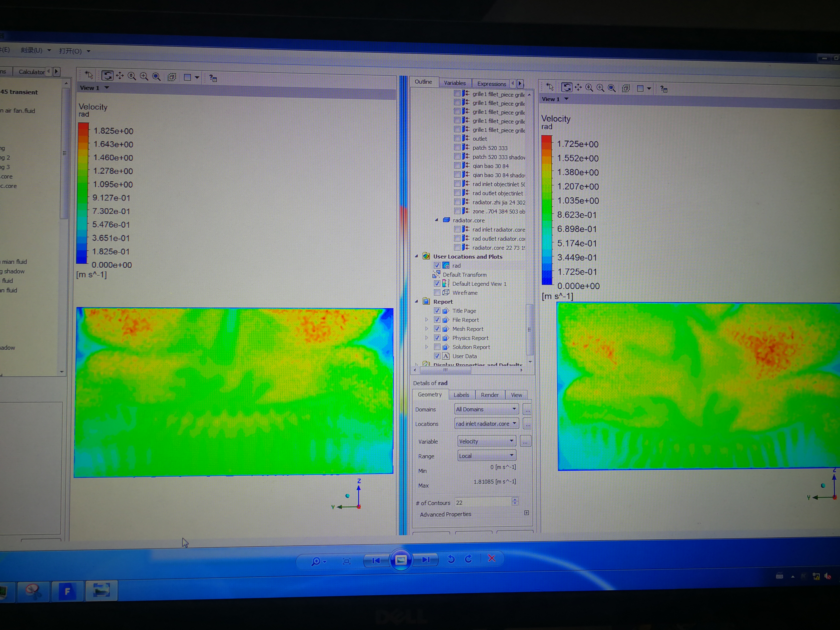Toggle the Mesh Report checkbox

point(437,329)
